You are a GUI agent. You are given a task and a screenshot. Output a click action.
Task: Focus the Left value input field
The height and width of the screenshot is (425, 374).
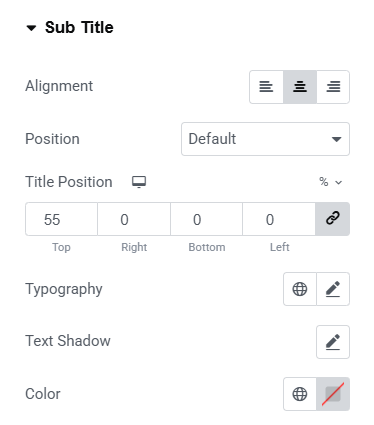[x=279, y=219]
